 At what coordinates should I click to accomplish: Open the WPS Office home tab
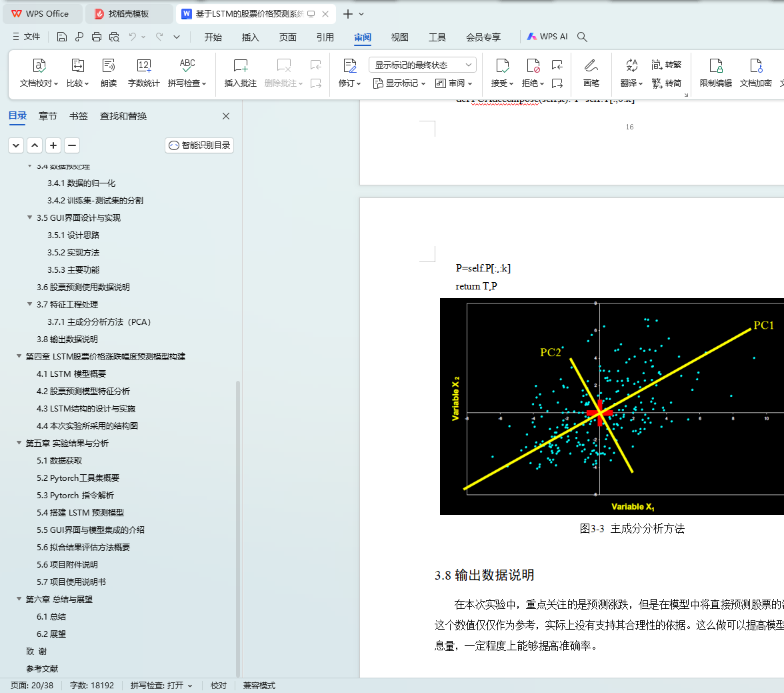click(41, 13)
